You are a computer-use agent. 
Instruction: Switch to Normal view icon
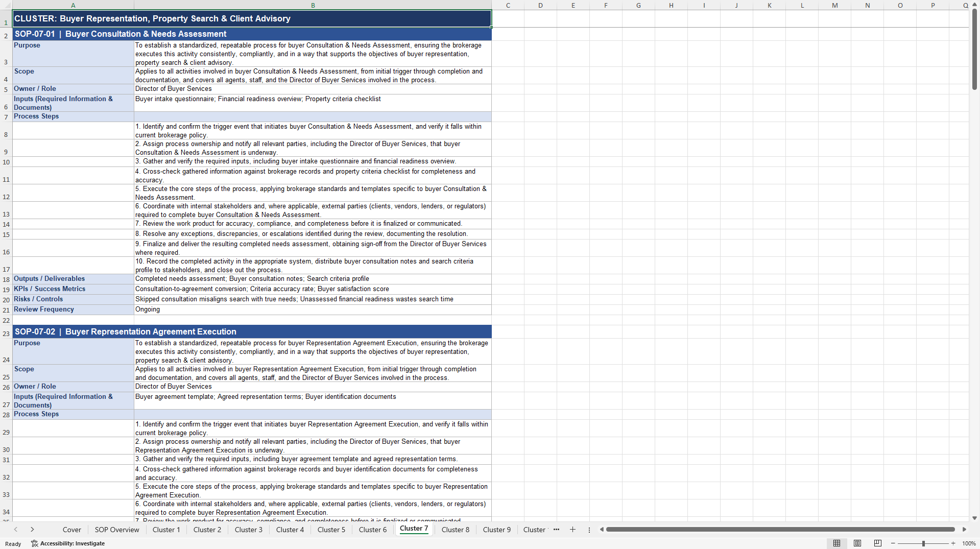[836, 543]
